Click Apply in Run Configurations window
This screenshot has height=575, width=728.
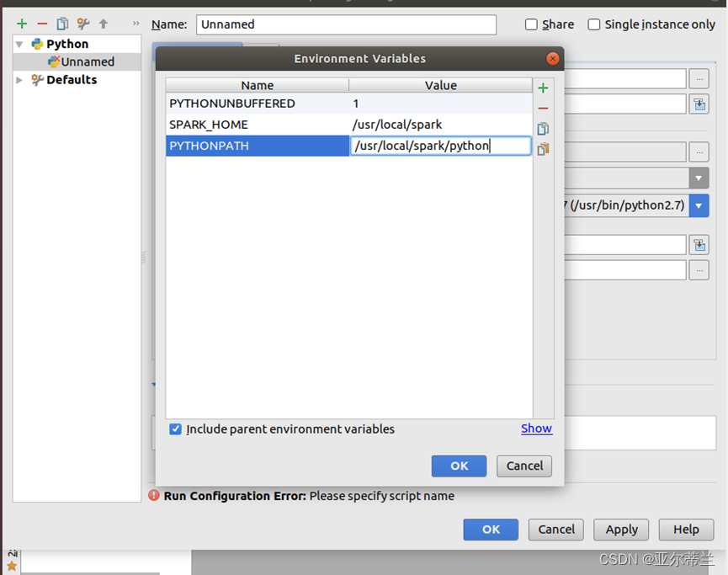[x=621, y=530]
